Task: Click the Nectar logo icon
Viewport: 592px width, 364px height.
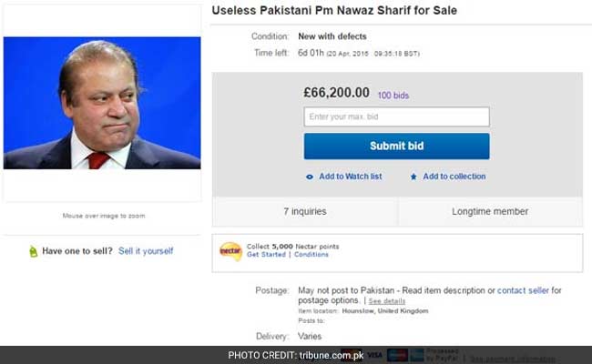Action: pos(231,250)
